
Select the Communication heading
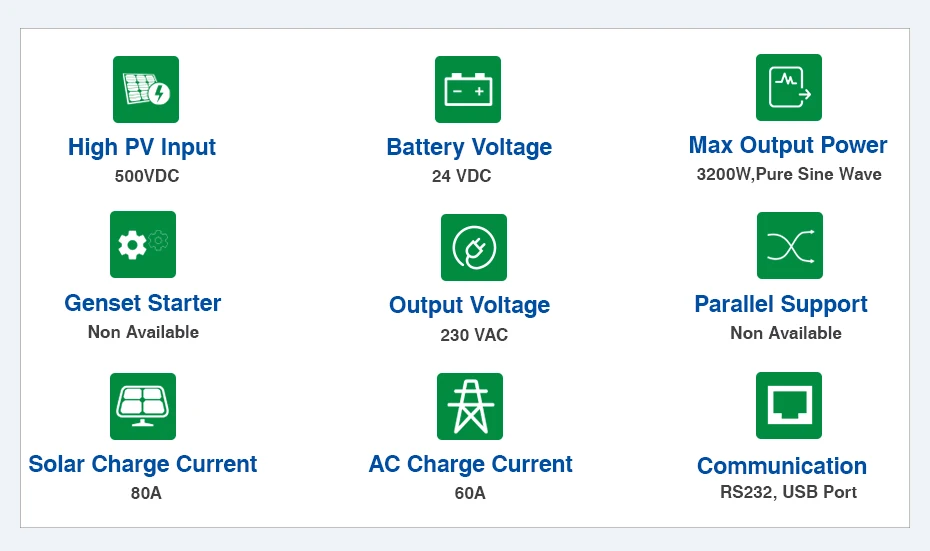pyautogui.click(x=782, y=466)
